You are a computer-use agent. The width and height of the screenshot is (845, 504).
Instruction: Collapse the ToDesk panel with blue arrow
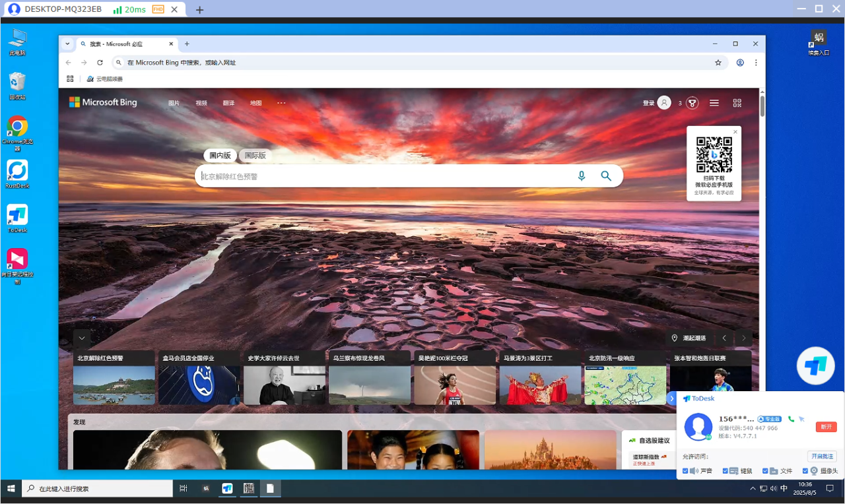click(672, 398)
